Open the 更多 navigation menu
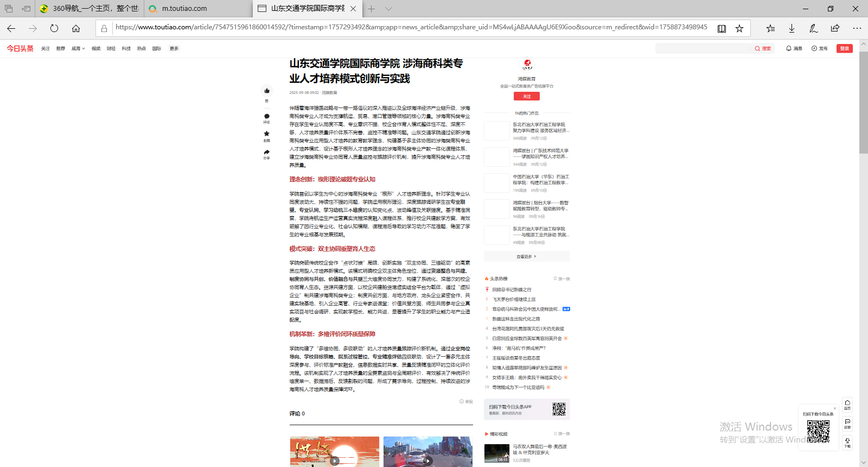The height and width of the screenshot is (467, 868). coord(174,48)
